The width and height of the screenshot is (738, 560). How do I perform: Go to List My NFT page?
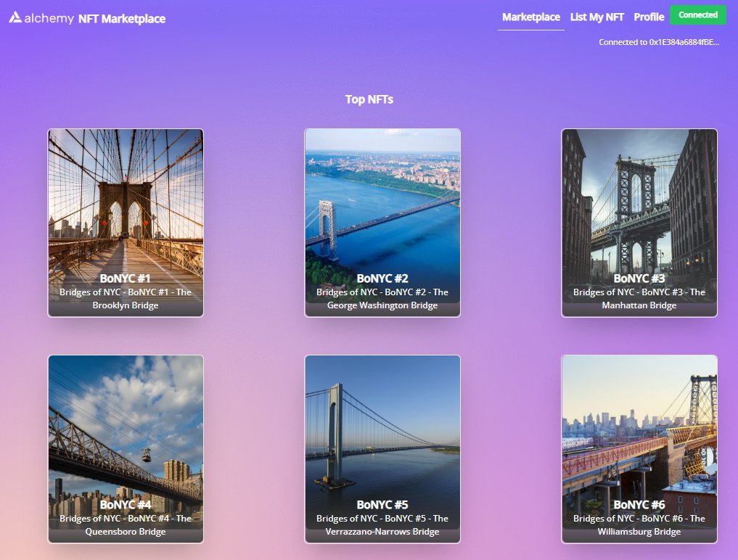pos(597,17)
